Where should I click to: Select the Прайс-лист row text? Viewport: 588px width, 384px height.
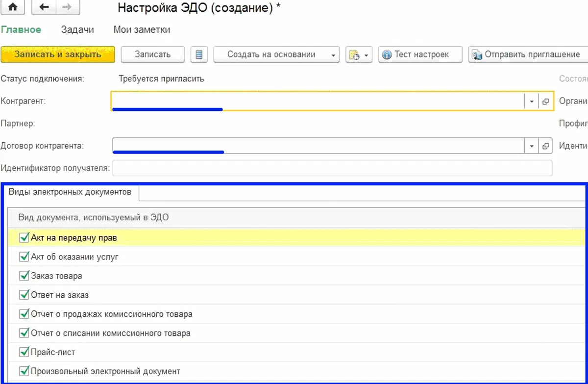click(x=53, y=352)
